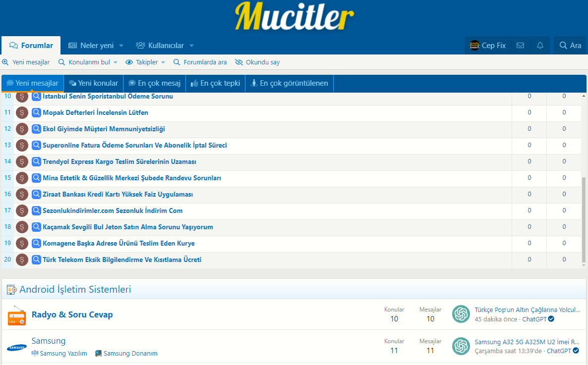
Task: Open the inbox envelope icon
Action: pyautogui.click(x=520, y=46)
